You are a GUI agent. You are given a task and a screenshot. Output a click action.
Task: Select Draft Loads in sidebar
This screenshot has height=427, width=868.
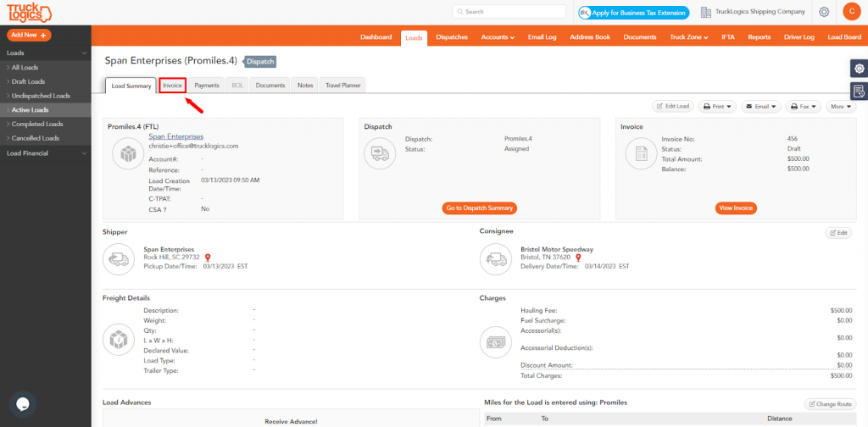pyautogui.click(x=46, y=81)
